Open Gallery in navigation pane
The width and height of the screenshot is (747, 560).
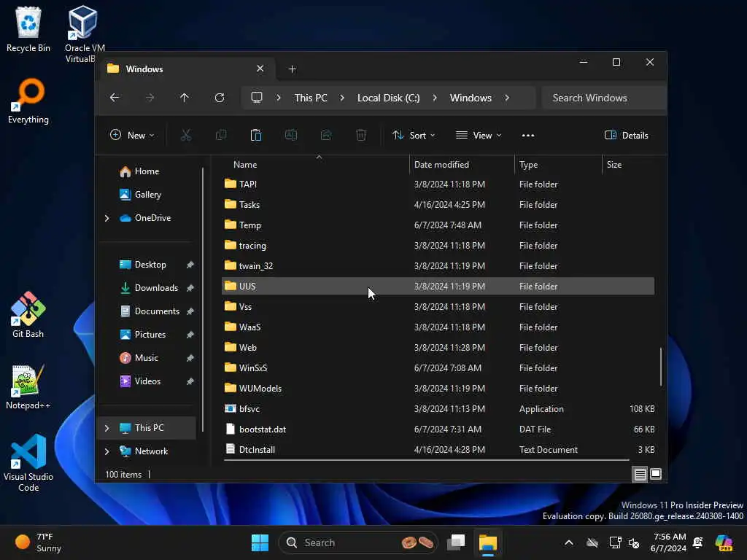coord(147,195)
